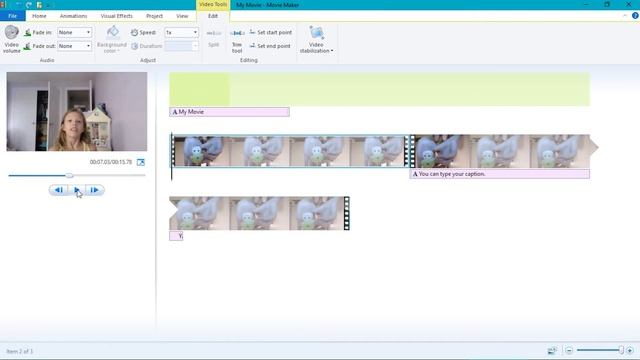Screen dimensions: 640x360
Task: Click the Duration field
Action: 181,46
